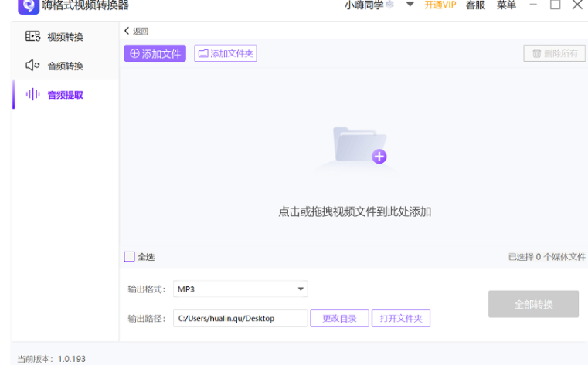588x365 pixels.
Task: Open the 客服 support menu
Action: coord(475,5)
